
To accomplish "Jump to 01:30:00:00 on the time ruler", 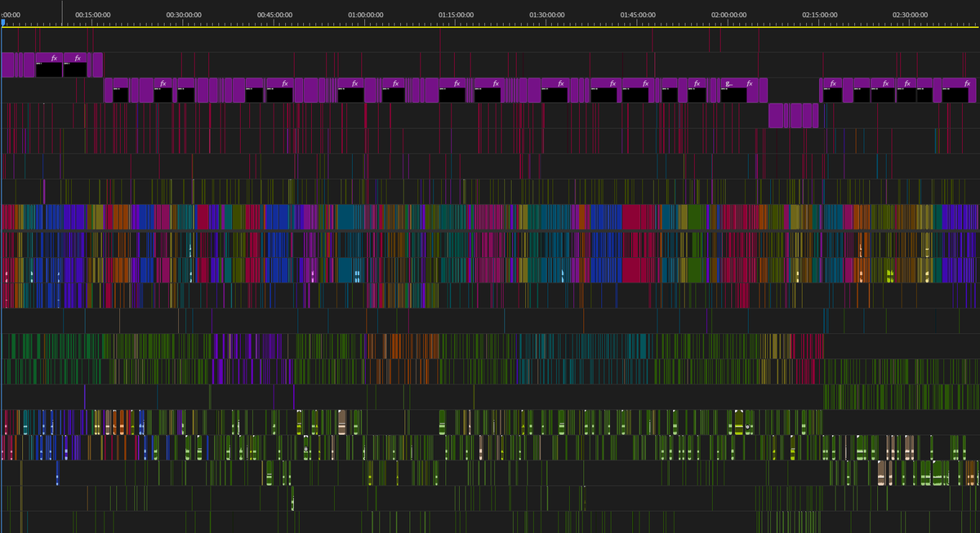I will tap(547, 15).
